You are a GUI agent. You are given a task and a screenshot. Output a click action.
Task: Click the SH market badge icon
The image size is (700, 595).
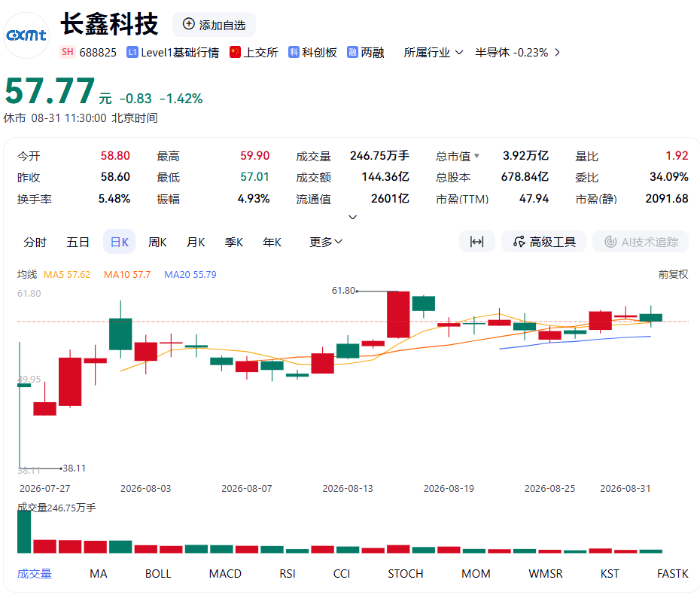pyautogui.click(x=68, y=52)
